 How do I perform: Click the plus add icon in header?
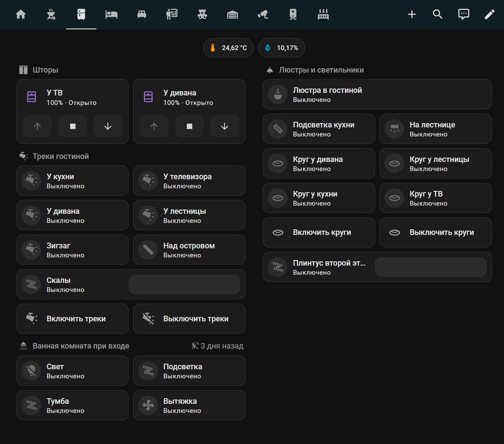click(412, 14)
